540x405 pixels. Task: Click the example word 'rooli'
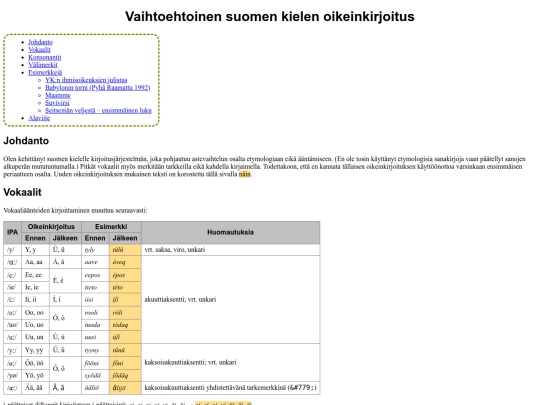point(91,312)
